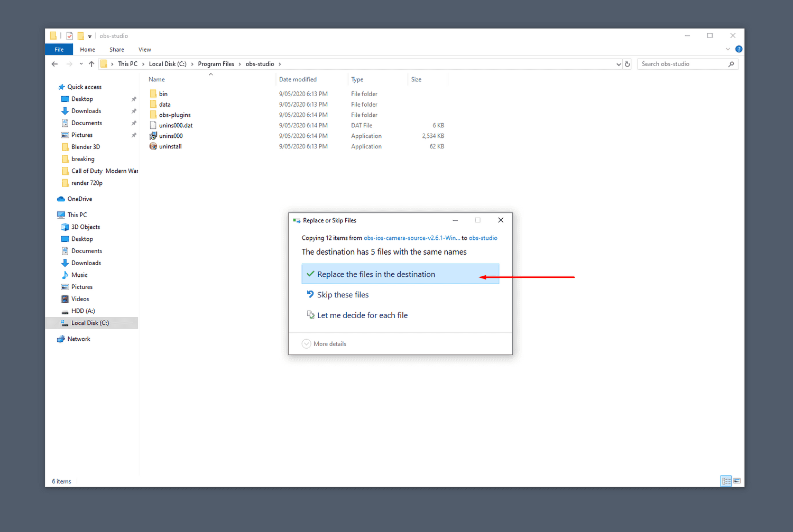The image size is (793, 532).
Task: Open the recent locations dropdown arrow
Action: click(x=81, y=64)
